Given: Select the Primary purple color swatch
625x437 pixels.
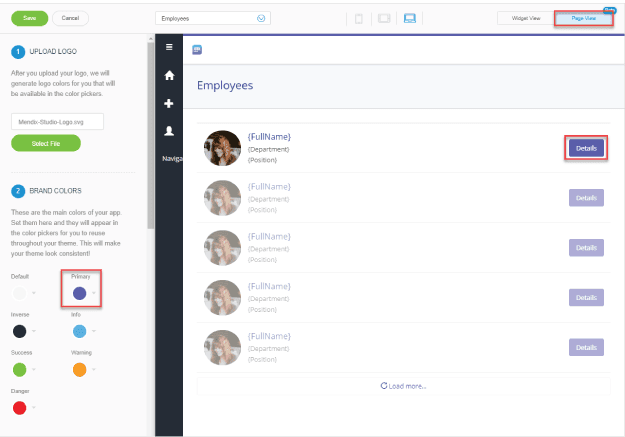Looking at the screenshot, I should click(x=79, y=293).
